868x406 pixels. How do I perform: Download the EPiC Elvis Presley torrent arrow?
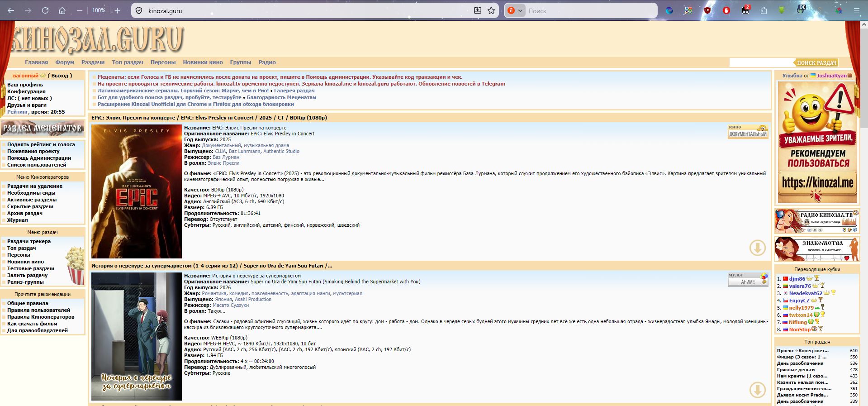pyautogui.click(x=758, y=248)
